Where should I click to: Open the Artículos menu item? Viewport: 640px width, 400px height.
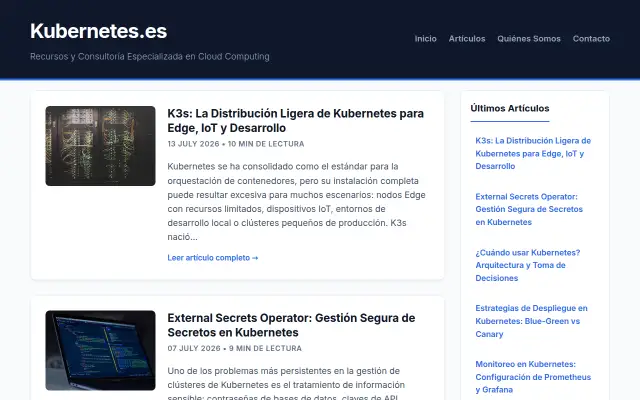pyautogui.click(x=467, y=39)
